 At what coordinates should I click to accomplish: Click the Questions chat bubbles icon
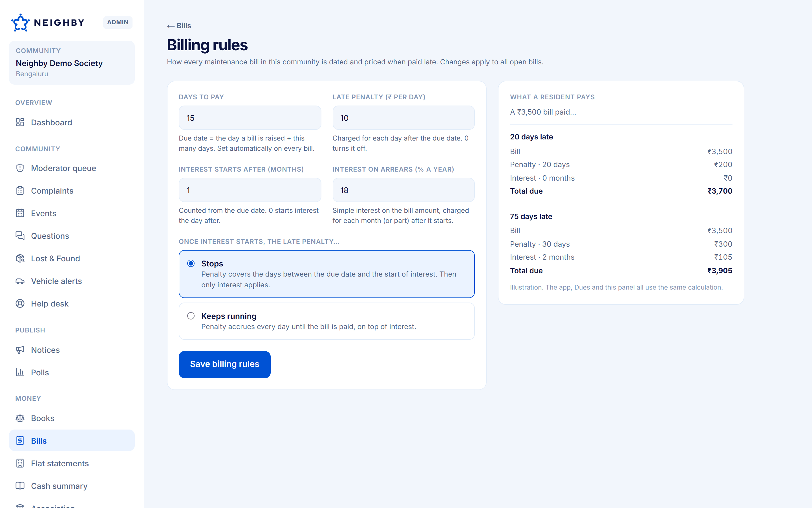coord(20,236)
